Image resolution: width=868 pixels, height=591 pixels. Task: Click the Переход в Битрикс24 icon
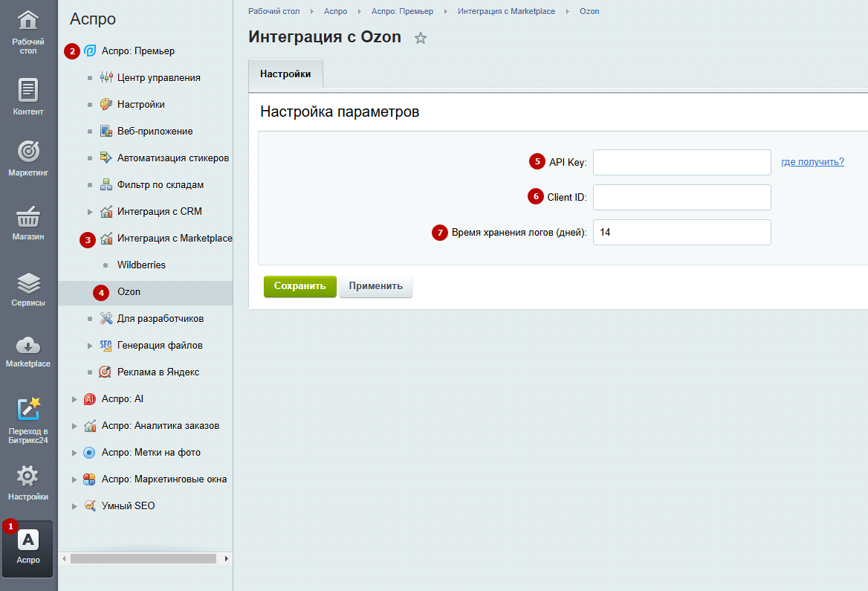click(28, 409)
